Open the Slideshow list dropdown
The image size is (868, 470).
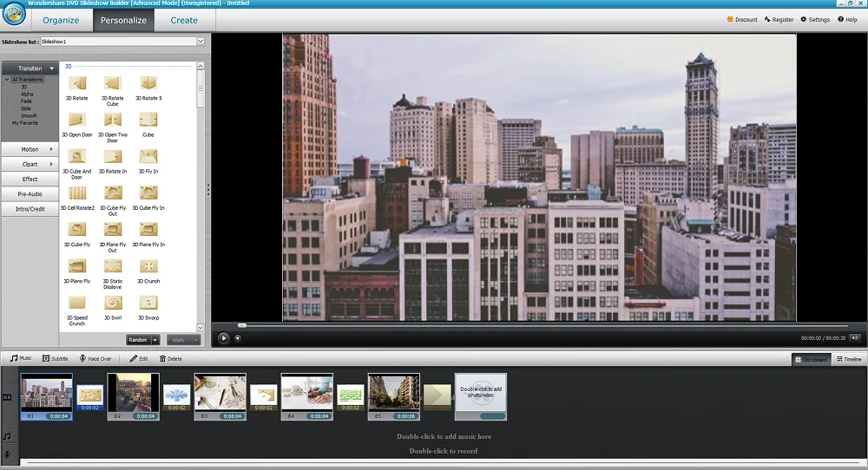pos(201,41)
